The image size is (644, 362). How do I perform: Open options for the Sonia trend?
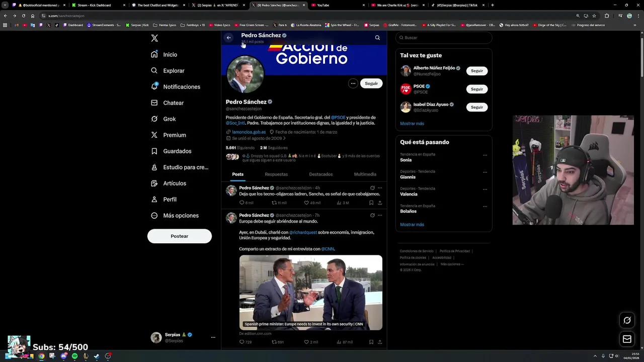485,155
